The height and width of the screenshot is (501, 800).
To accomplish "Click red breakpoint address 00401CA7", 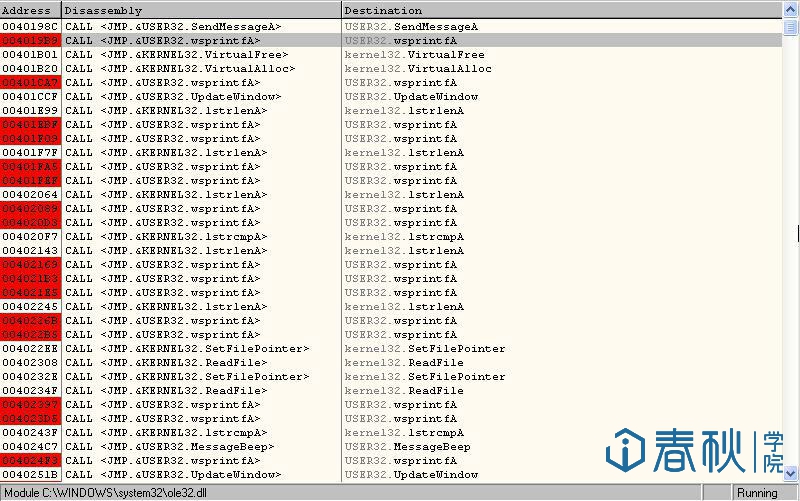I will [31, 82].
